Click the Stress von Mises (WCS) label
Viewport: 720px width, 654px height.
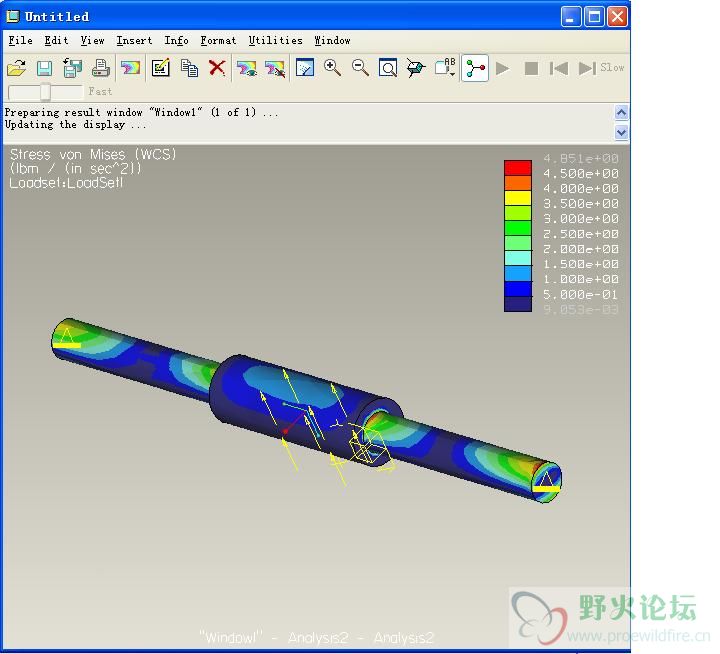click(x=93, y=154)
